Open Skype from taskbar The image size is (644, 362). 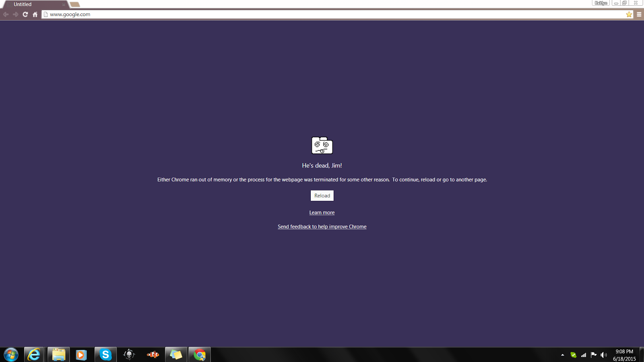105,355
